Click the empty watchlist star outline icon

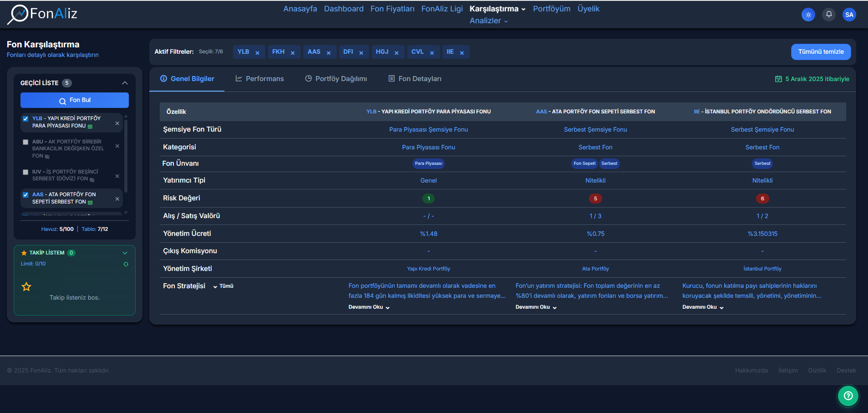tap(26, 287)
